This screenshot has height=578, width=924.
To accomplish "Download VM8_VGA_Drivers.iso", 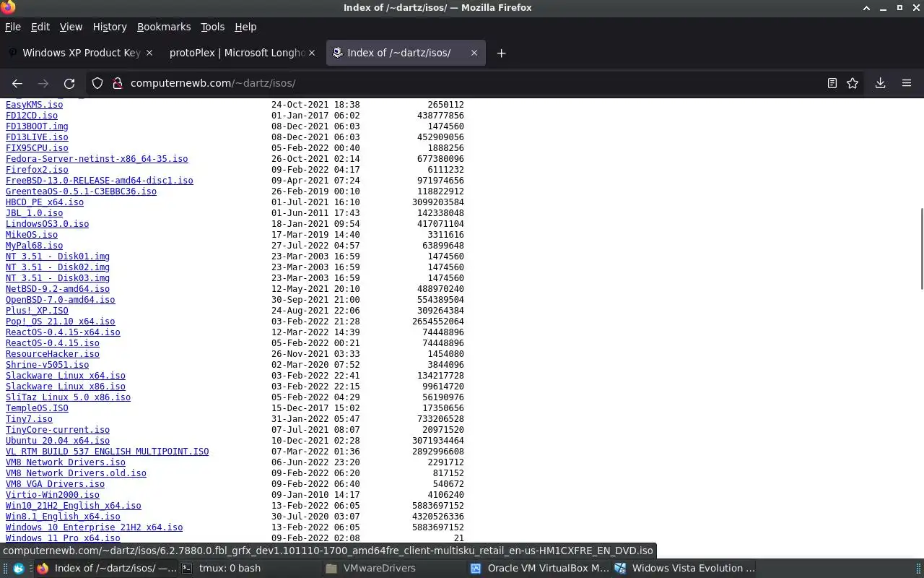I will 55,484.
